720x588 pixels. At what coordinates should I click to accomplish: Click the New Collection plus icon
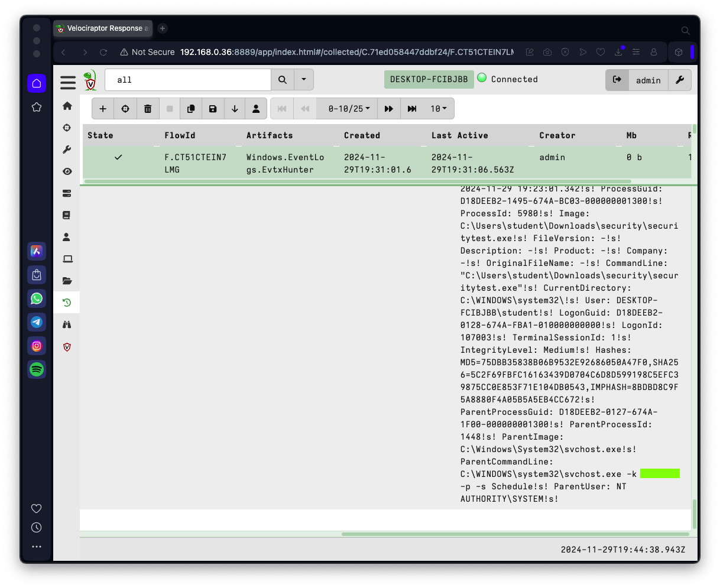[x=103, y=109]
